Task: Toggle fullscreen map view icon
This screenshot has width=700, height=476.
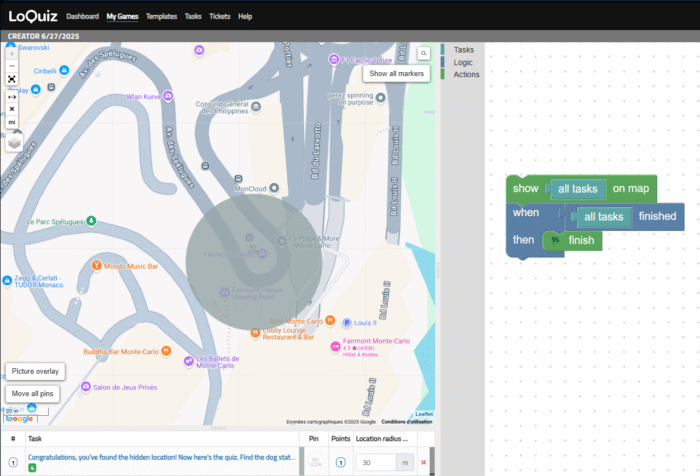Action: (12, 79)
